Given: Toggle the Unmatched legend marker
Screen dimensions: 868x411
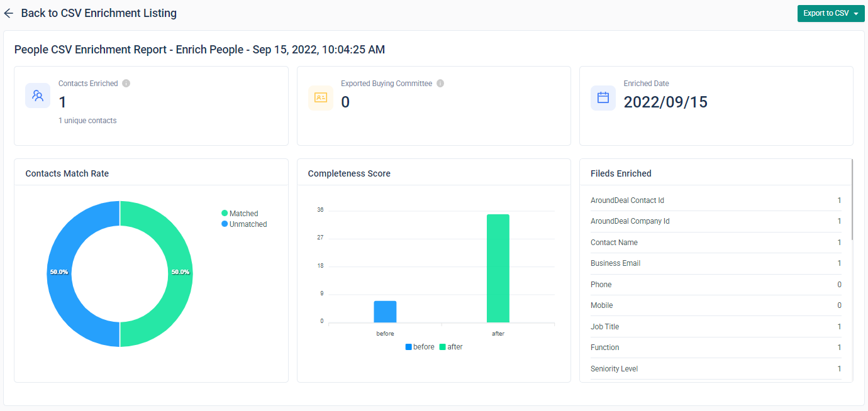Looking at the screenshot, I should click(x=225, y=224).
